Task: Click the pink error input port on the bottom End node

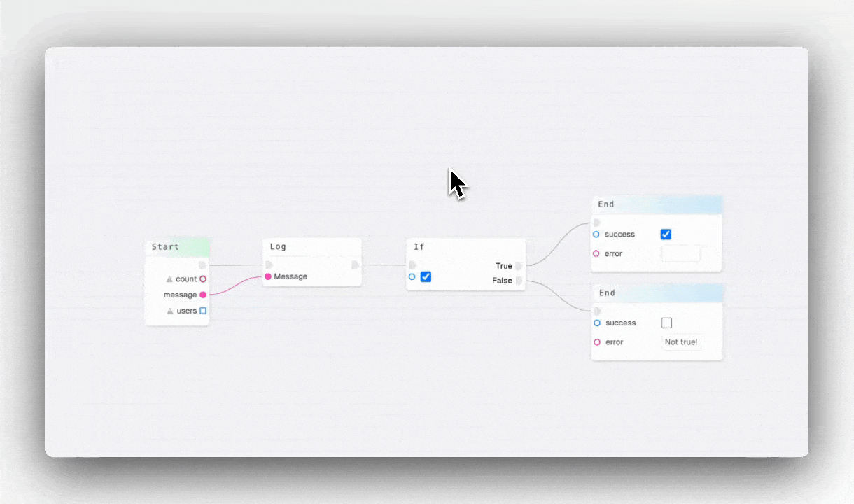Action: click(596, 342)
